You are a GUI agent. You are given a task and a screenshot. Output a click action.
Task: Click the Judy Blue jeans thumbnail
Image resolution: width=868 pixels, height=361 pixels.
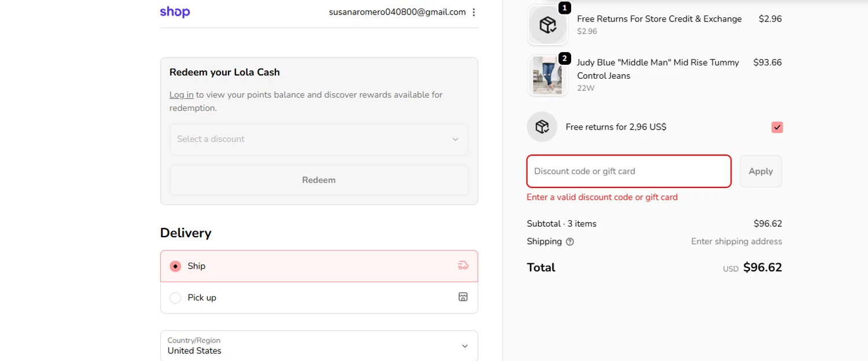(x=547, y=76)
